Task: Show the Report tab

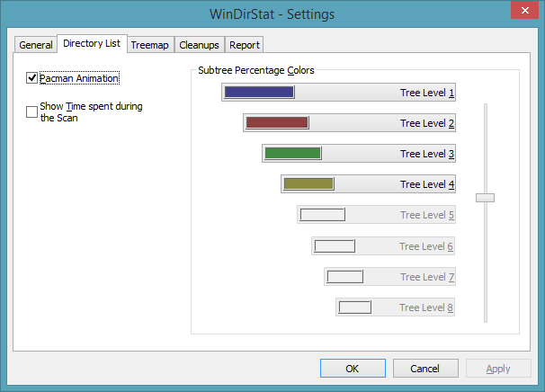Action: point(244,45)
